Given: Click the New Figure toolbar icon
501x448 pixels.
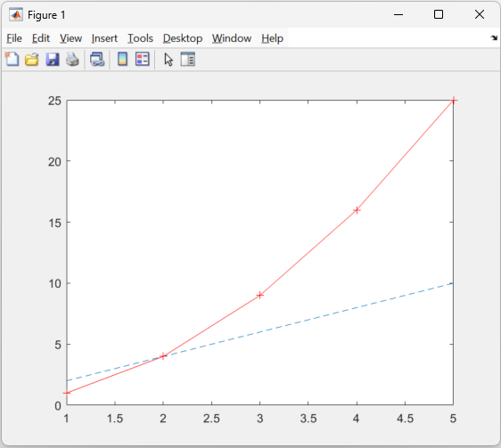Looking at the screenshot, I should (x=12, y=59).
